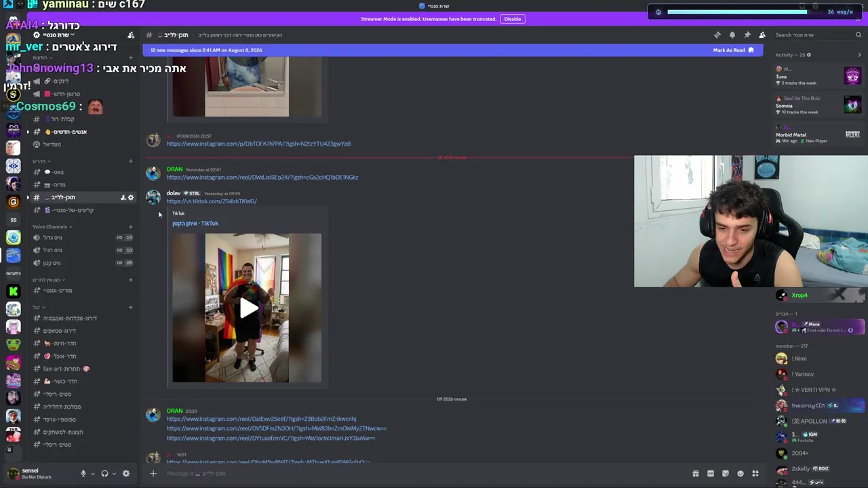Open the דירוג-סטאפים channel
Viewport: 868px width, 488px height.
click(83, 331)
